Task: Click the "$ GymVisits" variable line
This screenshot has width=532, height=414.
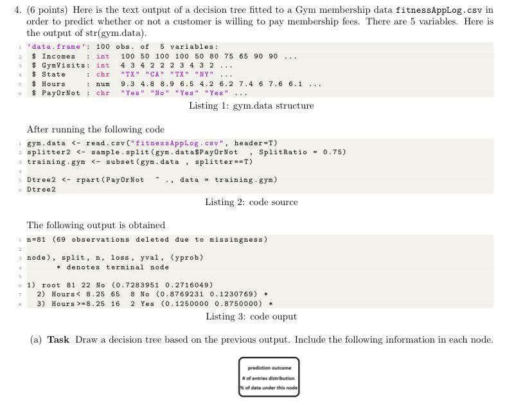Action: (132, 66)
